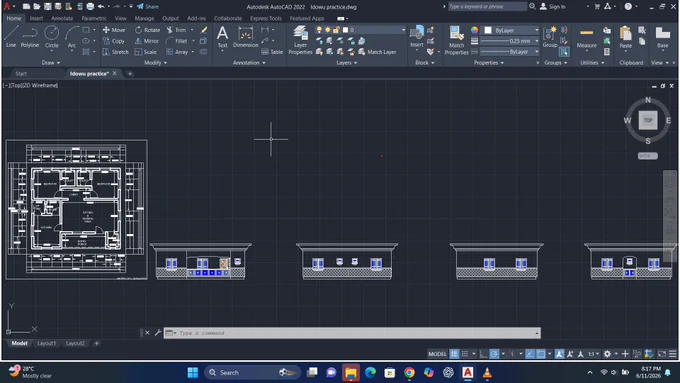Toggle object snap tracking in status bar
Viewport: 680px width, 383px height.
tap(530, 354)
